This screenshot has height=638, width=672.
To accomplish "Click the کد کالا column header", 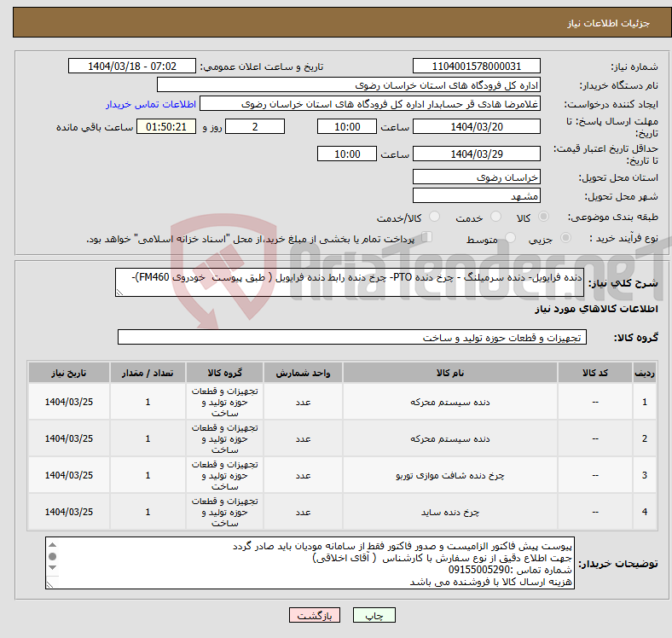I will pyautogui.click(x=595, y=373).
